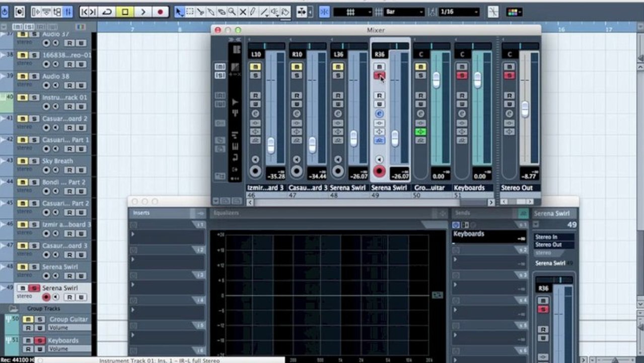This screenshot has width=644, height=363.
Task: Open edit channel settings for mixer channel 48
Action: [338, 114]
